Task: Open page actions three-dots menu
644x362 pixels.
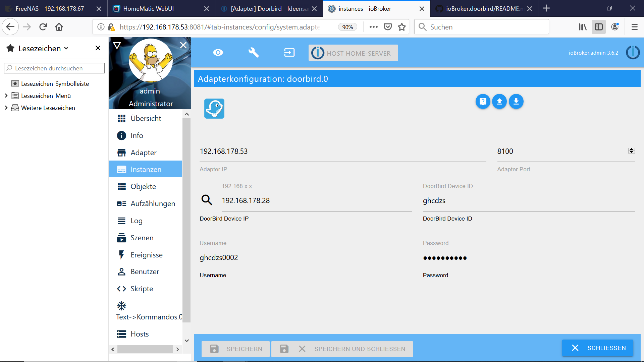Action: coord(373,27)
